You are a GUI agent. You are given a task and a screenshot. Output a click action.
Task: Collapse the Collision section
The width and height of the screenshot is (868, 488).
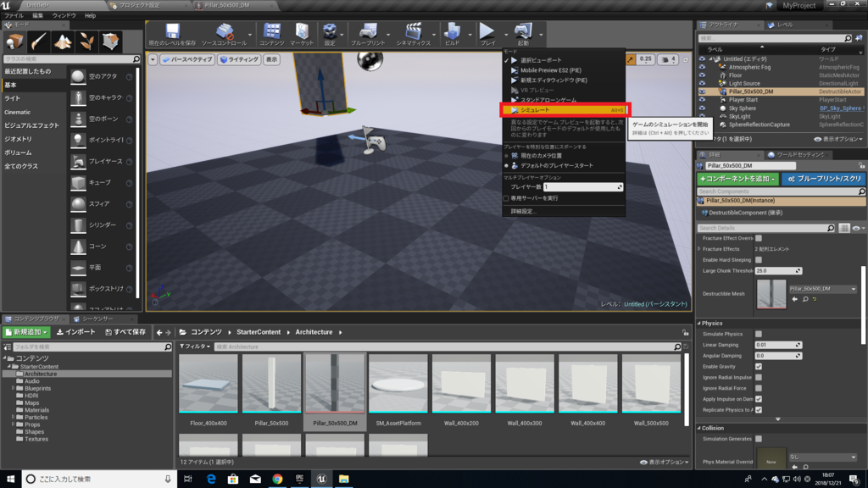tap(699, 428)
